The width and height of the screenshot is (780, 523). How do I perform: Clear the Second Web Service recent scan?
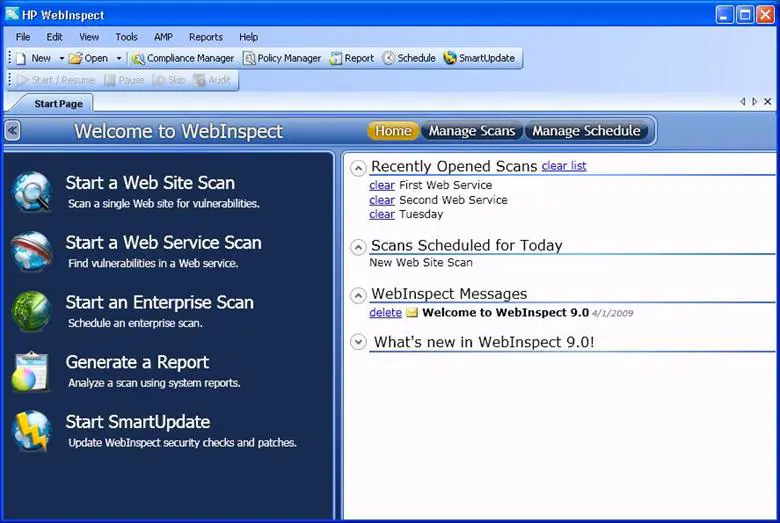[x=381, y=200]
